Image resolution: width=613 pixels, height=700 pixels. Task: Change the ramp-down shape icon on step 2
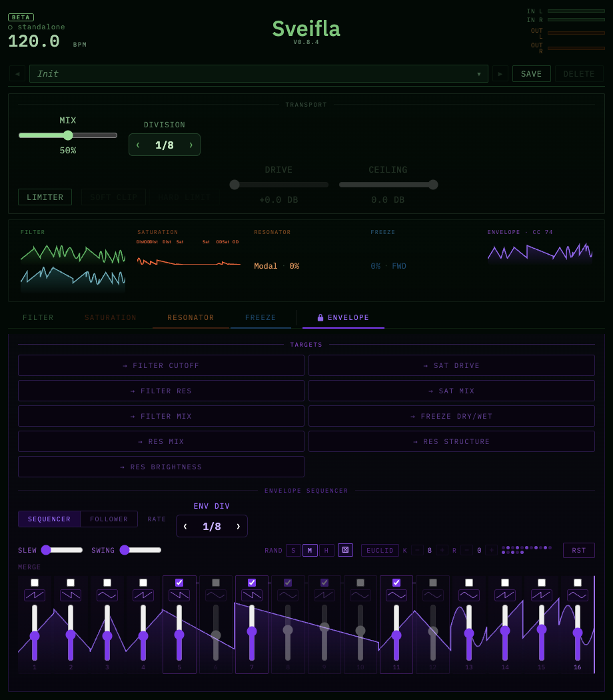point(71,595)
